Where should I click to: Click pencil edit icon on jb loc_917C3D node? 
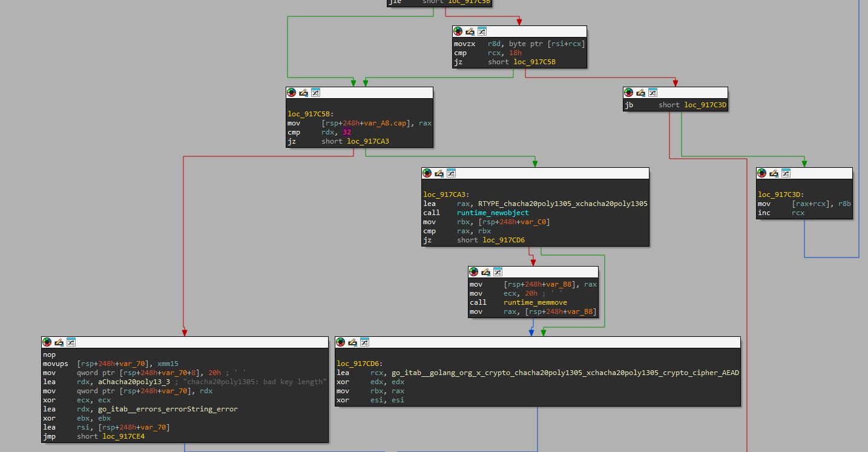(640, 93)
